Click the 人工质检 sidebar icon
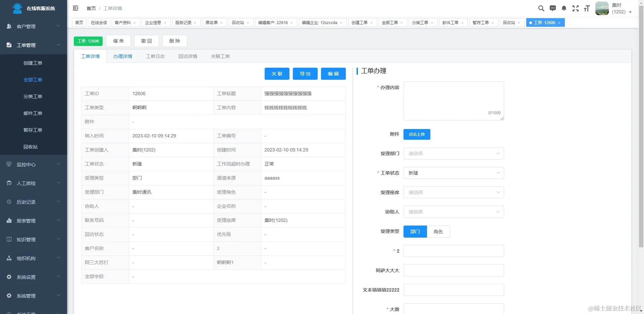The width and height of the screenshot is (644, 314). [9, 183]
